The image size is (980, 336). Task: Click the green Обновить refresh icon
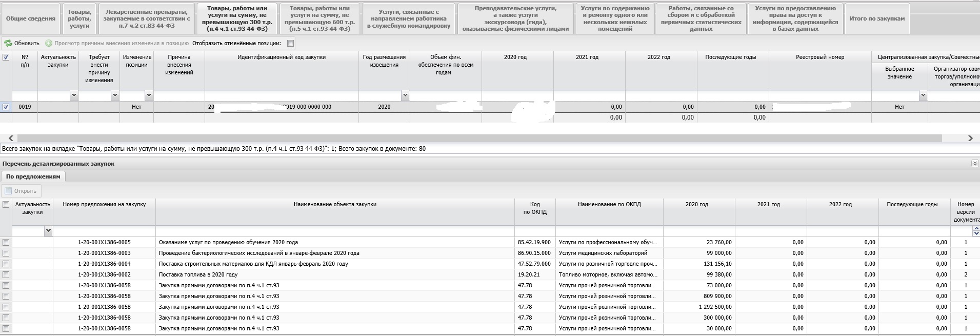(x=8, y=44)
